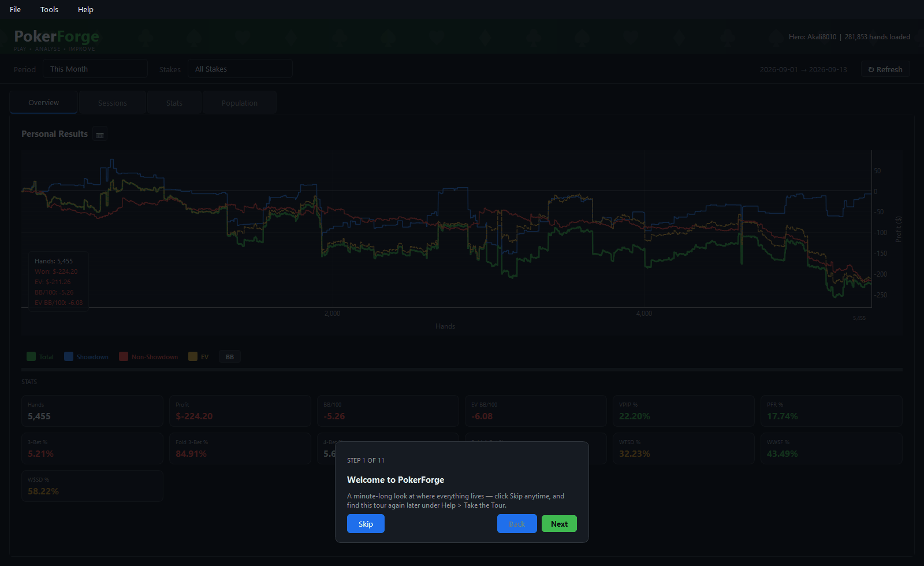Click the Welcome to PokerForge heading
924x566 pixels.
pyautogui.click(x=396, y=480)
